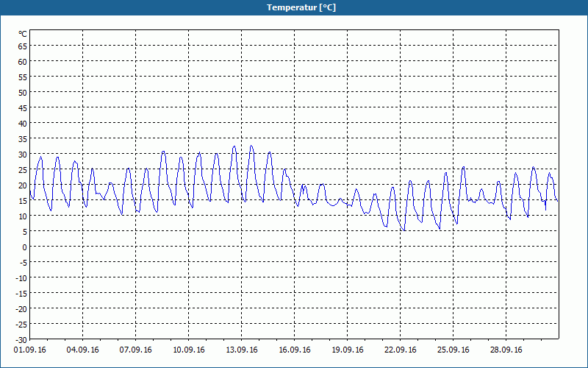Click the 55 y-axis label
The image size is (588, 368).
point(23,77)
